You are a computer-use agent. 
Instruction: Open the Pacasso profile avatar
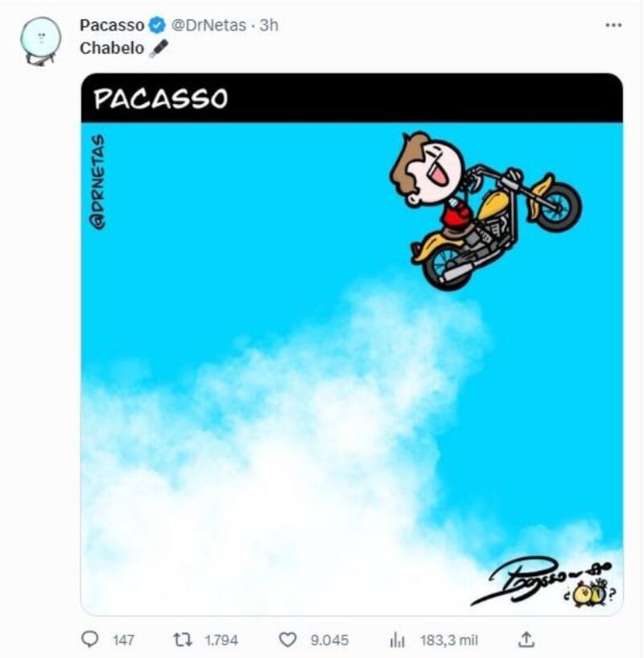pos(39,39)
